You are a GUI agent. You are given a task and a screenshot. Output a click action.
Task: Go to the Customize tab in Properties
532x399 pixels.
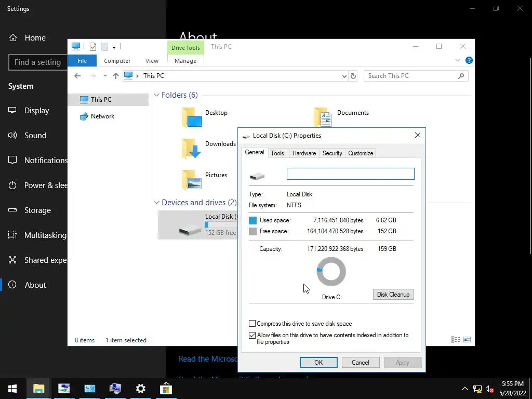tap(361, 153)
